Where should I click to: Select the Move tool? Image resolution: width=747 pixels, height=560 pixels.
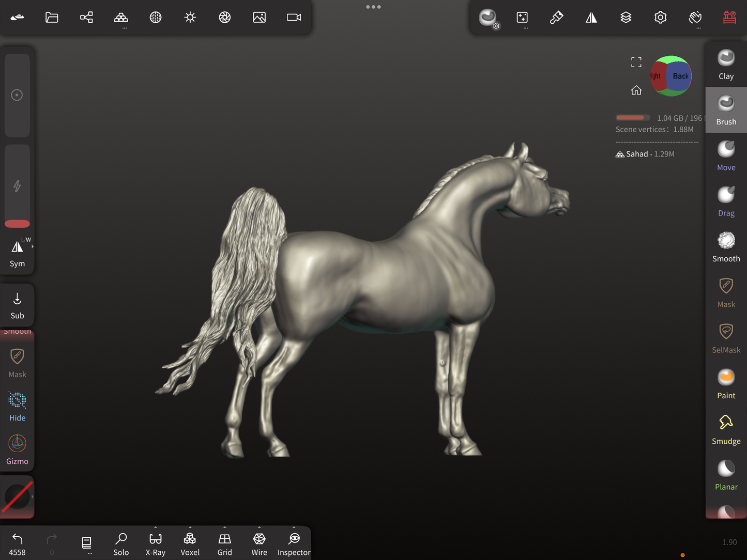pos(726,155)
